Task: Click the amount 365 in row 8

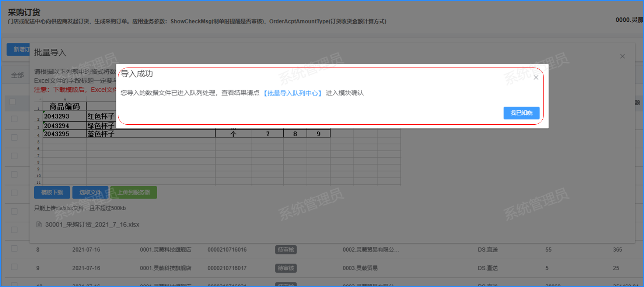Action: click(617, 250)
